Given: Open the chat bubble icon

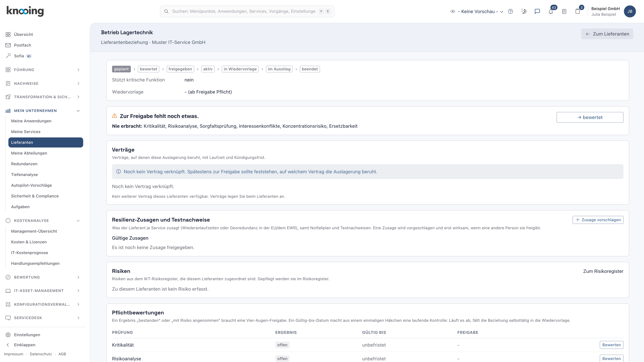Looking at the screenshot, I should pos(537,12).
